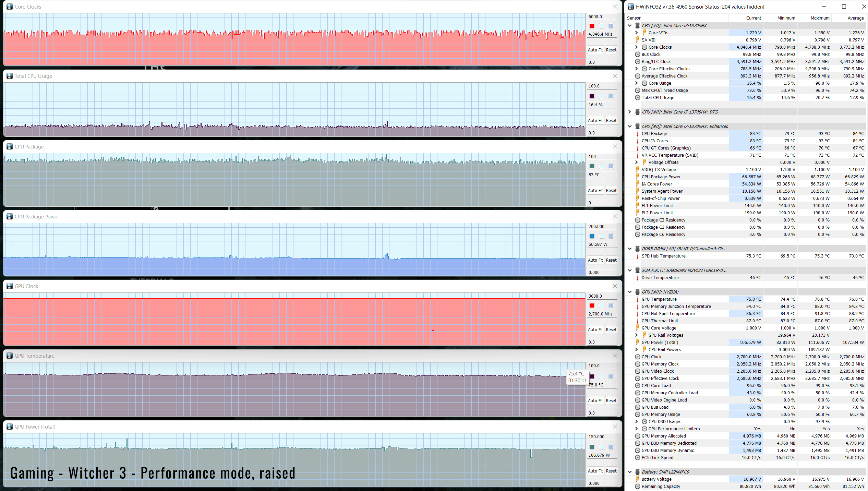The height and width of the screenshot is (491, 868).
Task: Expand the Voltage Offsets row
Action: tap(637, 162)
